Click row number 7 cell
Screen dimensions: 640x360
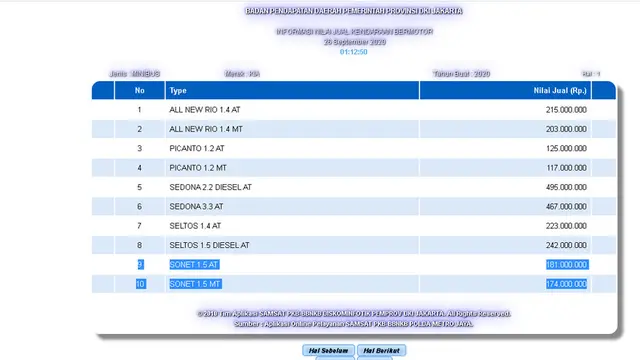click(140, 226)
